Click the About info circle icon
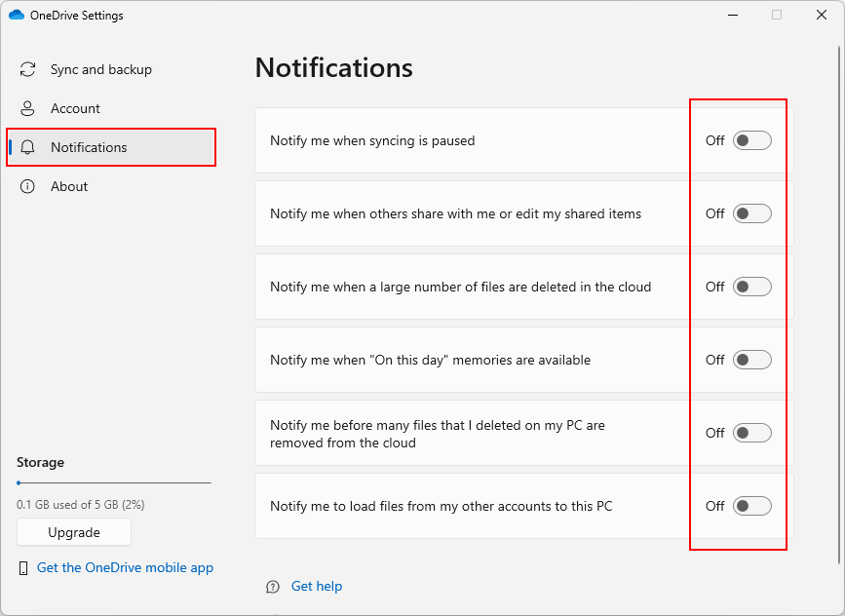Viewport: 845px width, 616px height. click(27, 186)
